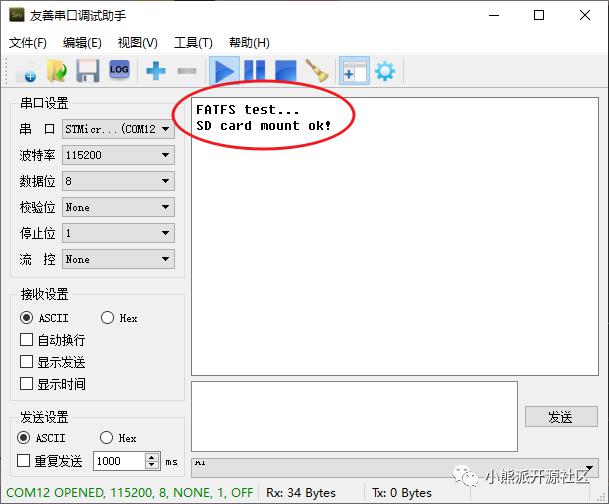The image size is (609, 504).
Task: Open the serial port COM12 dropdown
Action: [118, 129]
